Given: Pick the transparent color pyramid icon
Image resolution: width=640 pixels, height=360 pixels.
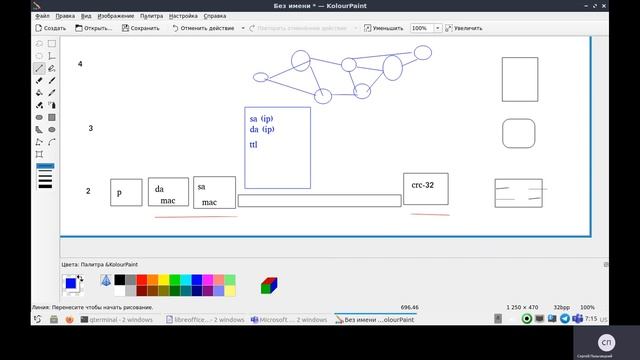Looking at the screenshot, I should pos(106,280).
